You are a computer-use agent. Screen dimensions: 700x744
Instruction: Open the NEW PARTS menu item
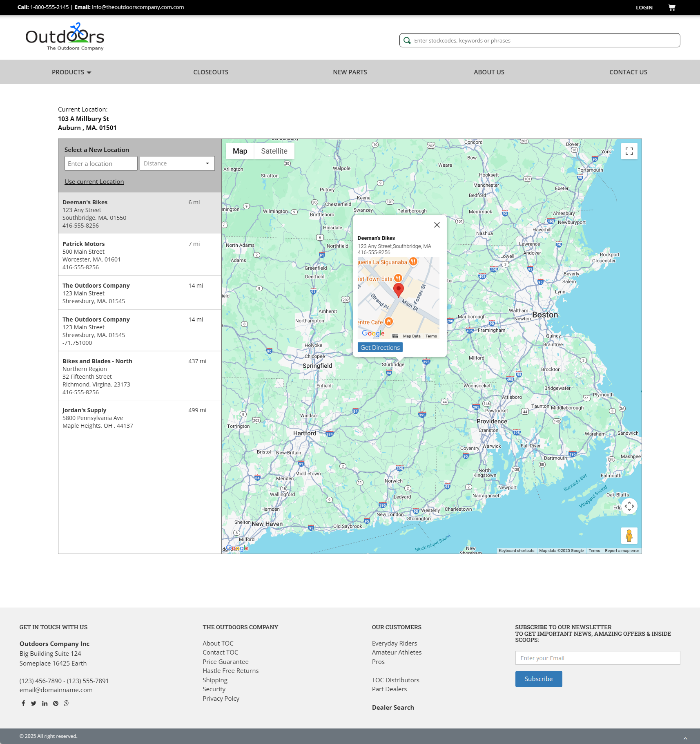[x=350, y=72]
